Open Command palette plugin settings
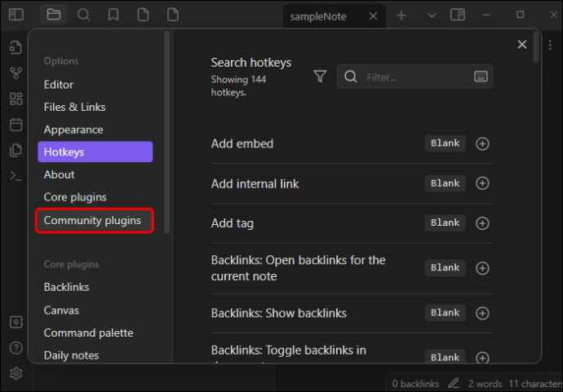 click(95, 333)
